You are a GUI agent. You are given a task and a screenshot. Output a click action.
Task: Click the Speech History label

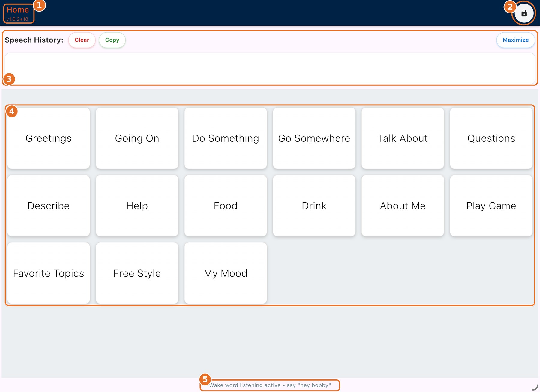pos(34,40)
